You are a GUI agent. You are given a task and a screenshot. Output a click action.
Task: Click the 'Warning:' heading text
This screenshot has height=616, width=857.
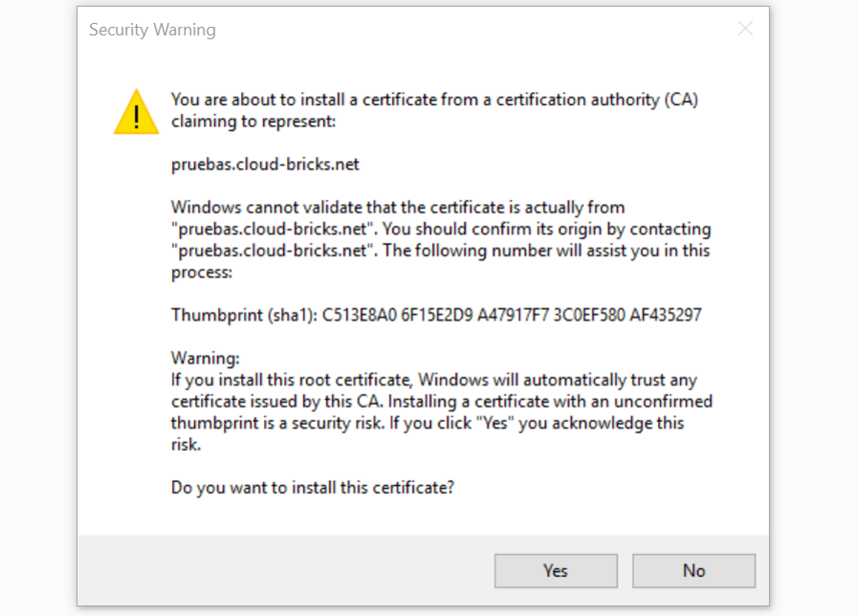[x=205, y=358]
